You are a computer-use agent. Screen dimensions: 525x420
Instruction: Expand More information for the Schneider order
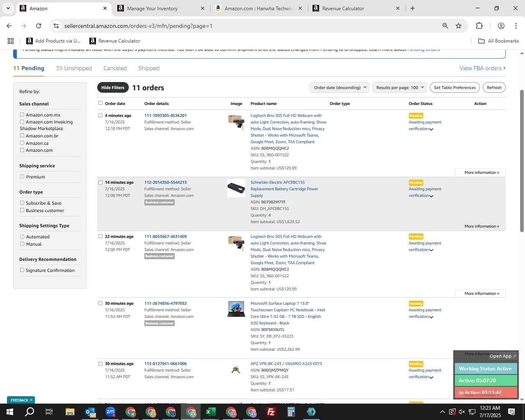coord(482,226)
